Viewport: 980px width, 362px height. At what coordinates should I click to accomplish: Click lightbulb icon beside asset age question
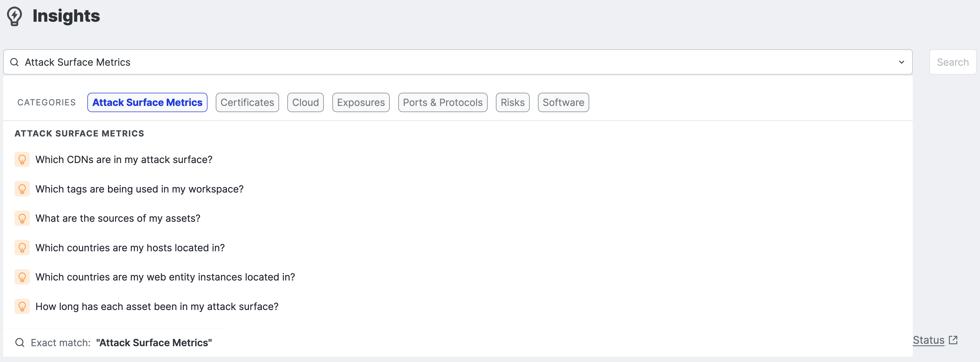pos(22,306)
